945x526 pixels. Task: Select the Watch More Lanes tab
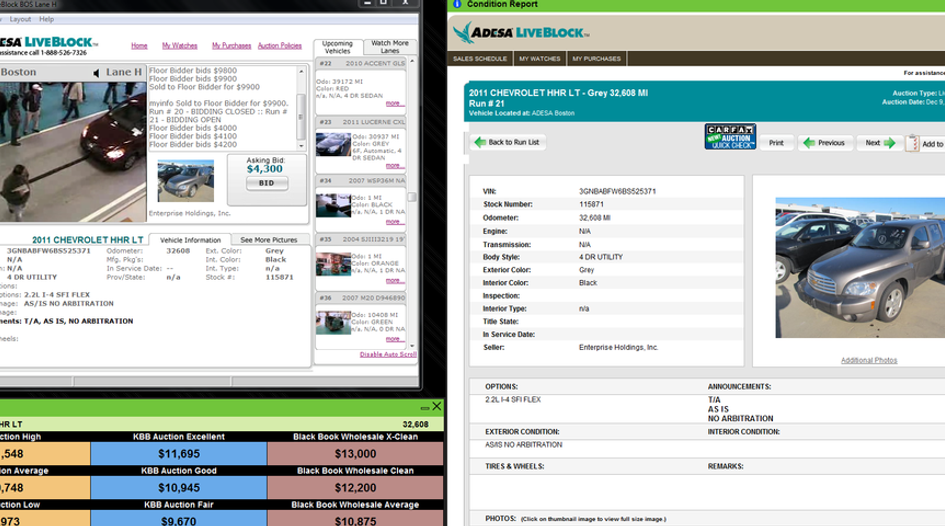point(389,47)
